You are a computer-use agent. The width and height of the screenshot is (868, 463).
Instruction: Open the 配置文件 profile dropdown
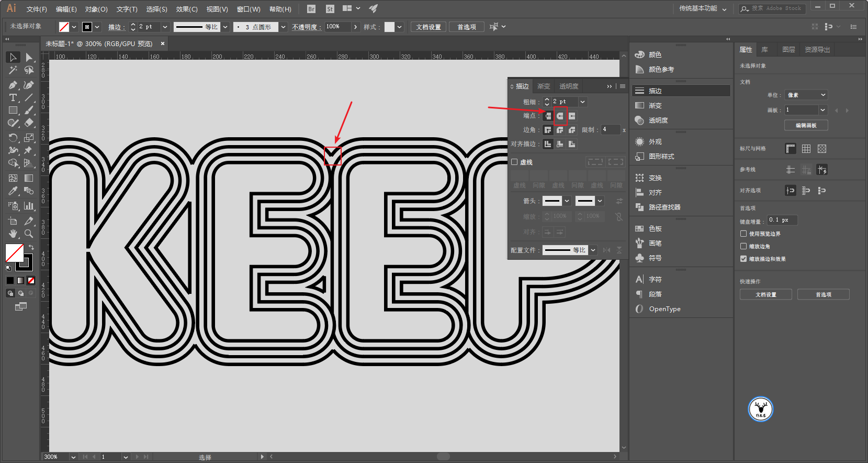pyautogui.click(x=593, y=250)
